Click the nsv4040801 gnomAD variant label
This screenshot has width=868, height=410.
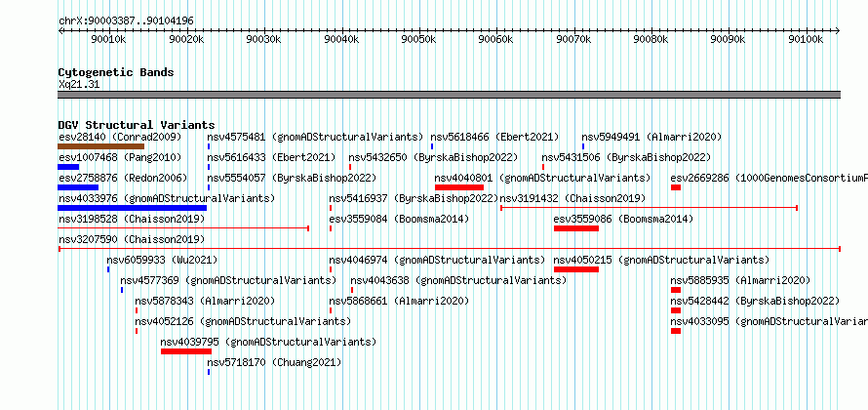point(542,178)
